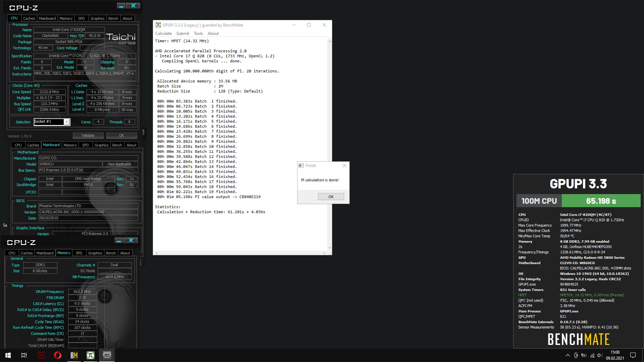Image resolution: width=644 pixels, height=362 pixels.
Task: Close the bottom CPU-Z Memory window
Action: (x=131, y=240)
